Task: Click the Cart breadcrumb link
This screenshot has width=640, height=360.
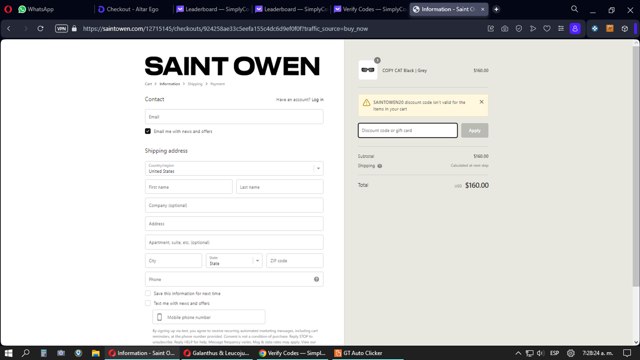Action: pyautogui.click(x=148, y=84)
